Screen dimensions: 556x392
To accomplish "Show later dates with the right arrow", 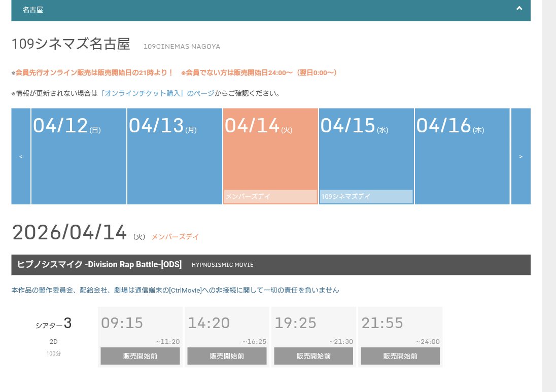I will pos(520,156).
